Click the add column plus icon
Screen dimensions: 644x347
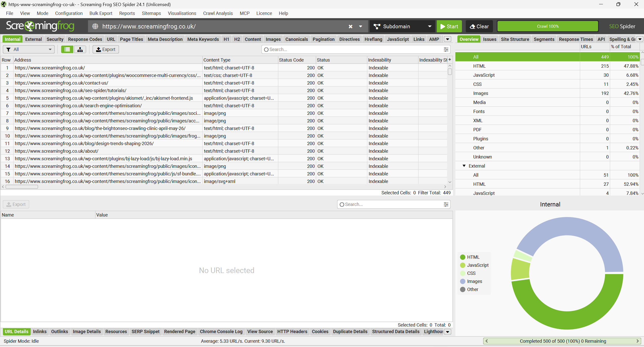(x=450, y=60)
